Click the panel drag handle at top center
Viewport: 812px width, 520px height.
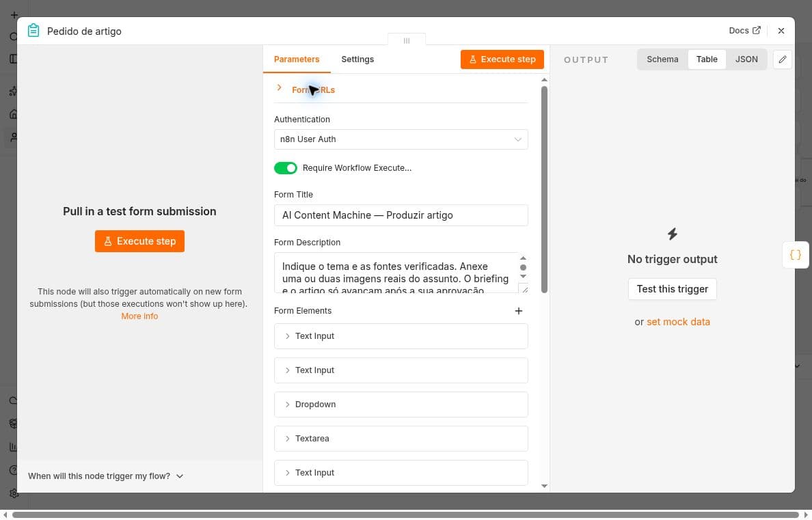[x=407, y=40]
